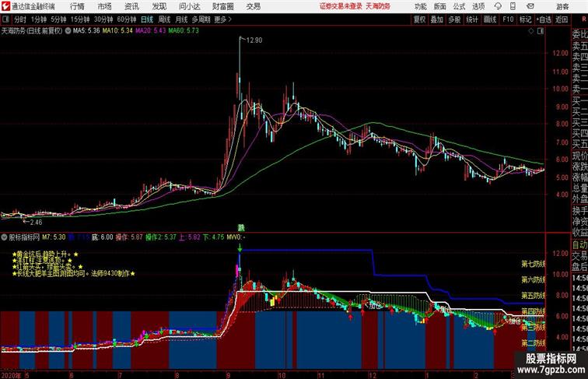Click the 证券交易未登录 login link
Viewport: 588px width, 379px height.
(341, 6)
